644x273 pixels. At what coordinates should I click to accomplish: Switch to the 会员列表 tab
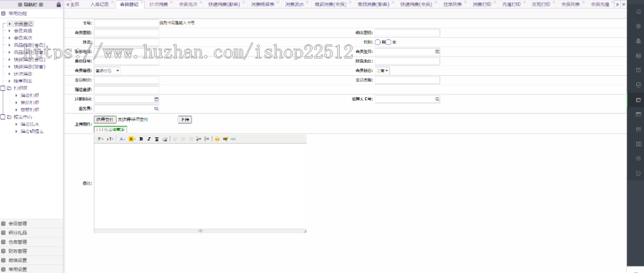[x=570, y=4]
